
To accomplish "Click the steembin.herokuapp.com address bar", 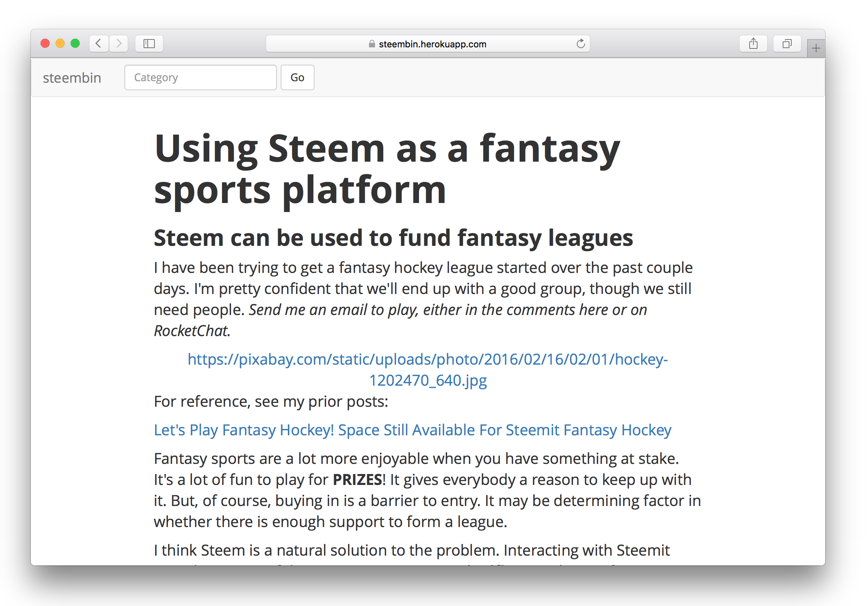I will 432,44.
